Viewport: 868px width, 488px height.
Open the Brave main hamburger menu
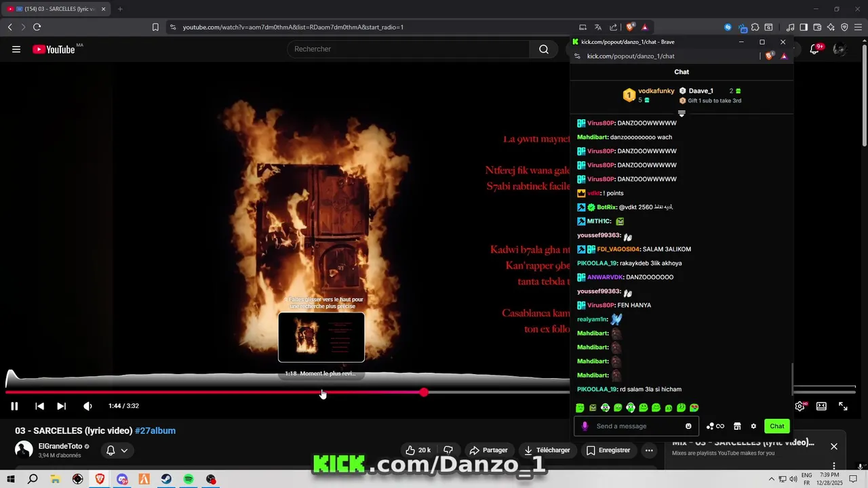[x=859, y=27]
